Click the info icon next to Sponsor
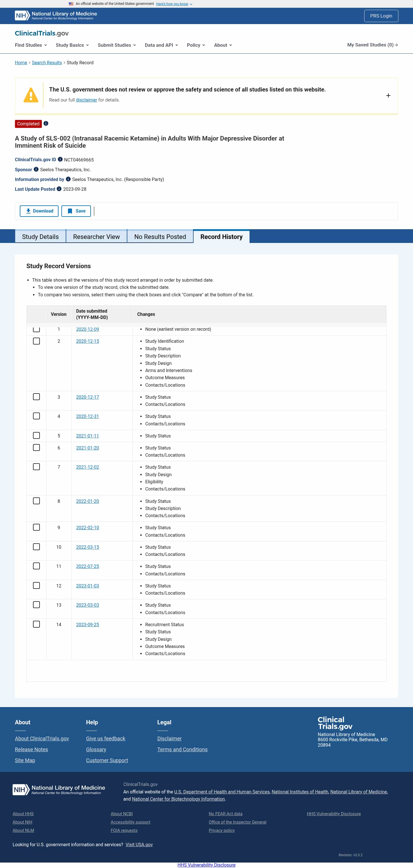Image resolution: width=413 pixels, height=868 pixels. click(x=36, y=170)
